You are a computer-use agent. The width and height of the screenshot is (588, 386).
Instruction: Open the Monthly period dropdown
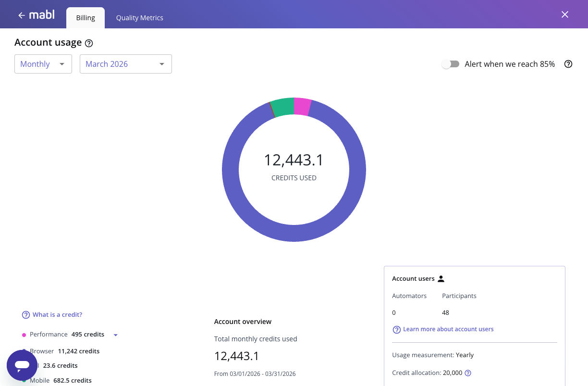click(43, 63)
